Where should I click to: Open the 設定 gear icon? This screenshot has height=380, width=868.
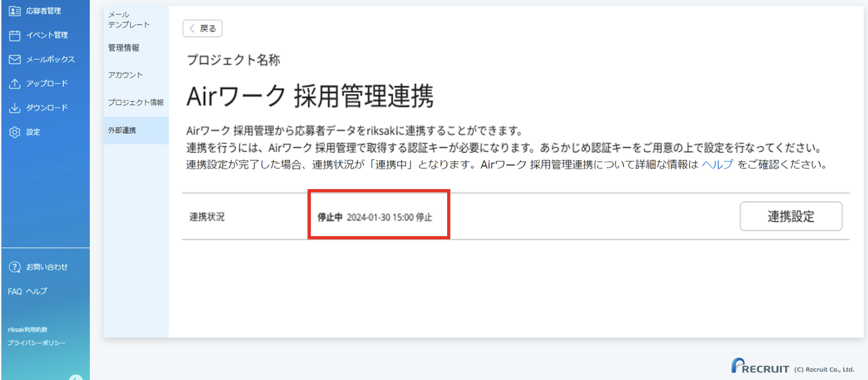coord(15,132)
